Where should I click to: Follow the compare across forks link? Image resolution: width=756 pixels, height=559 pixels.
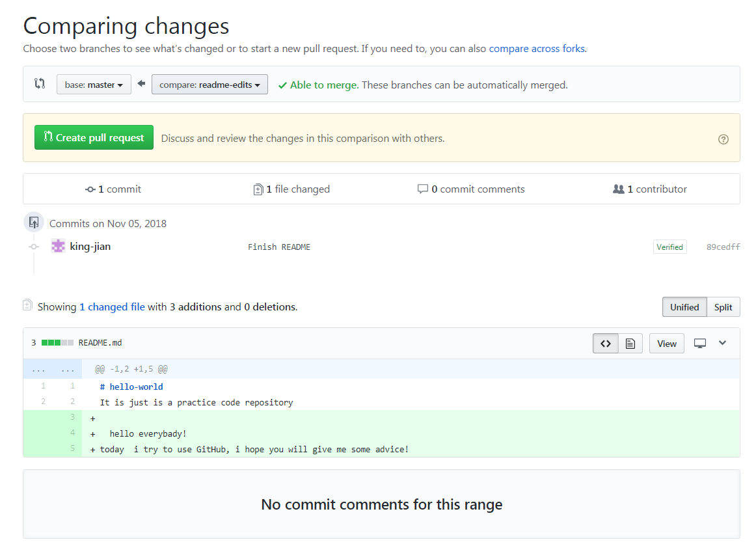(x=537, y=48)
